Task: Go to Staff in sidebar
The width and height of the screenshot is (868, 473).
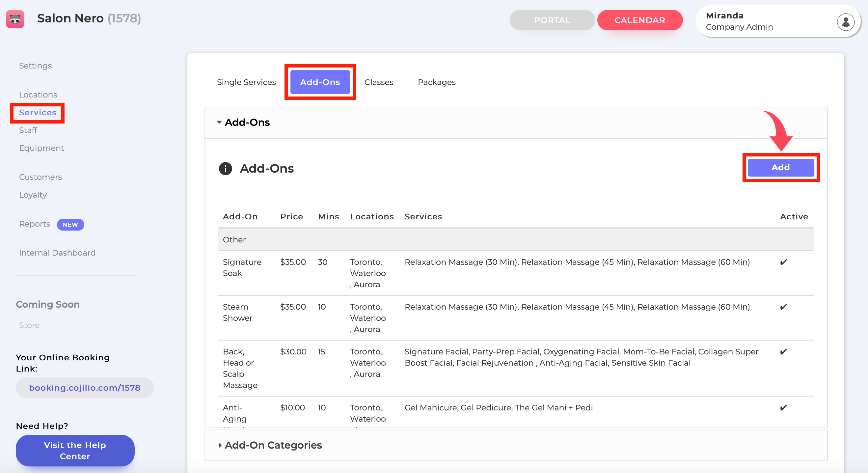Action: point(28,130)
